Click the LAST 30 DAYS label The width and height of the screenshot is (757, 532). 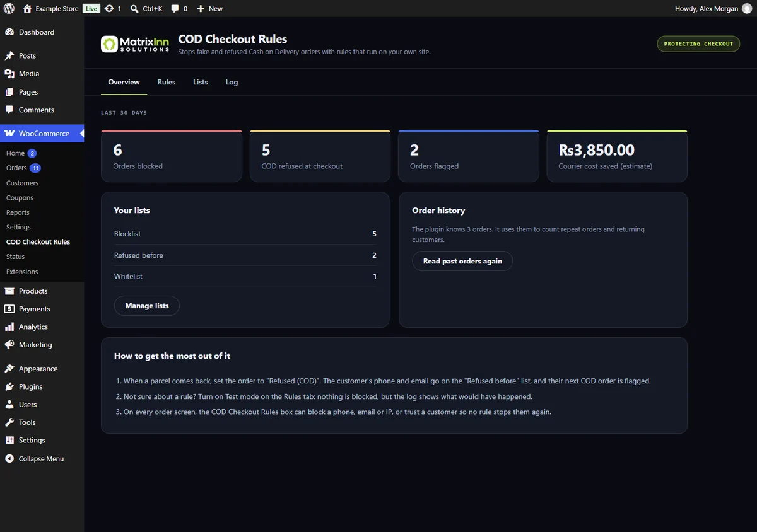pos(124,113)
